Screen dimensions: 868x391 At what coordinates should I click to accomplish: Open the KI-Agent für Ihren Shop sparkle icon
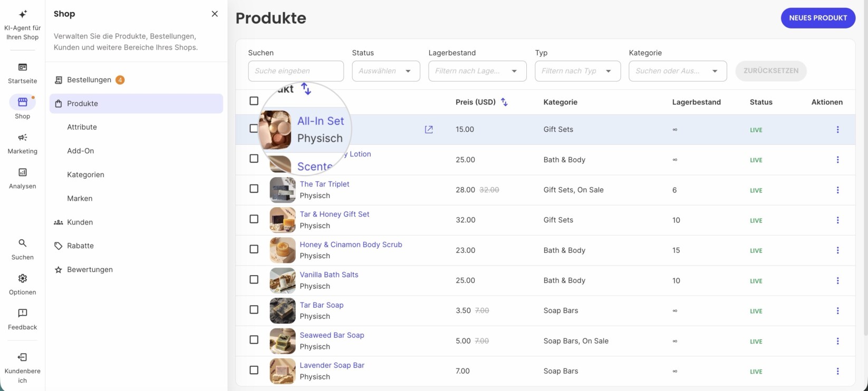coord(23,14)
